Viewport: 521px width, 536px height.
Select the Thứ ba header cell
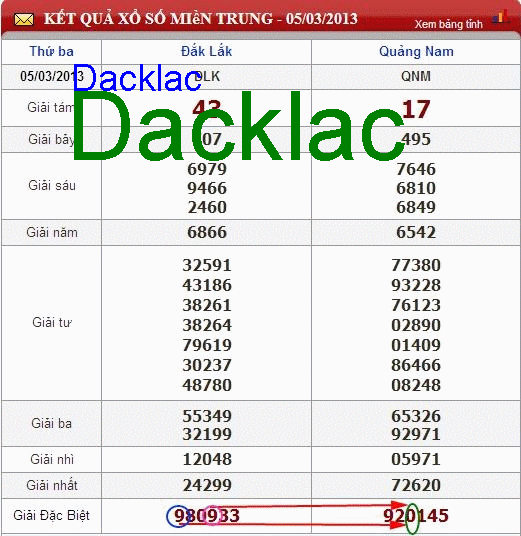coord(52,52)
